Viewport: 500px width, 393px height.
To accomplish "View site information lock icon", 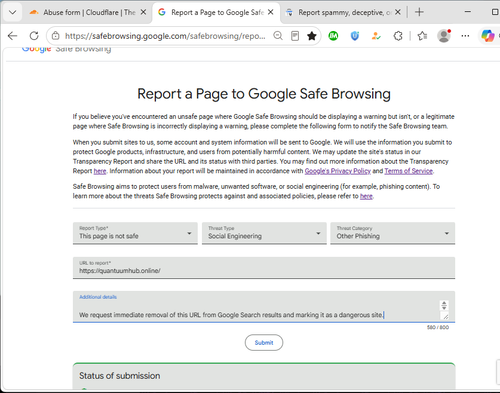I will click(x=56, y=36).
